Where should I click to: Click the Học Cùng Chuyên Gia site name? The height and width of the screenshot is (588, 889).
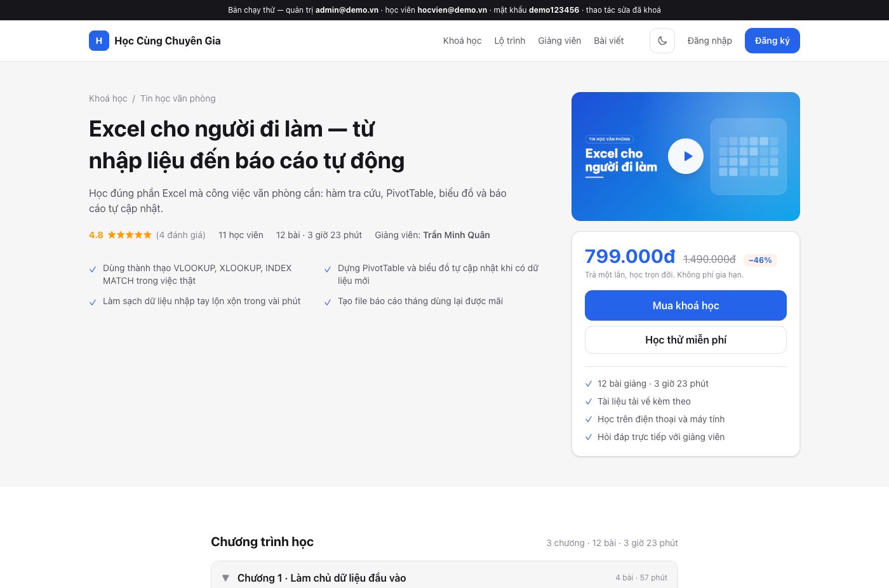[x=168, y=41]
